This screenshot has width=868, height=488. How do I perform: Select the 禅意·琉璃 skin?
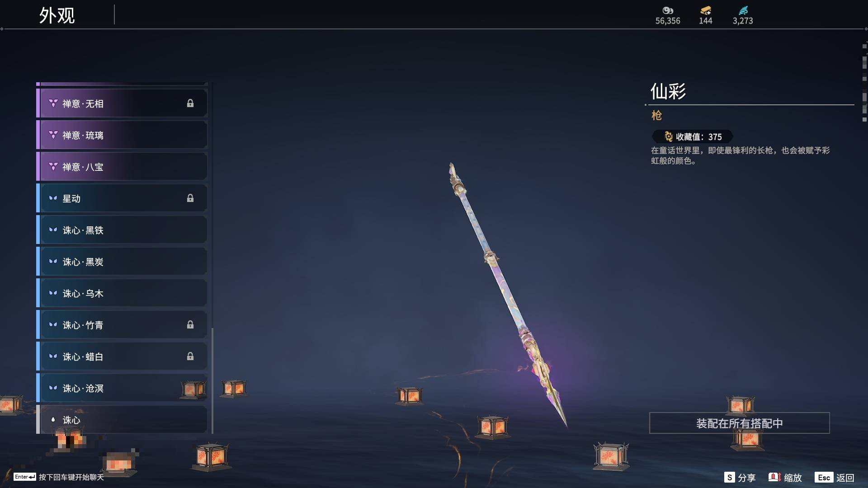pos(122,135)
